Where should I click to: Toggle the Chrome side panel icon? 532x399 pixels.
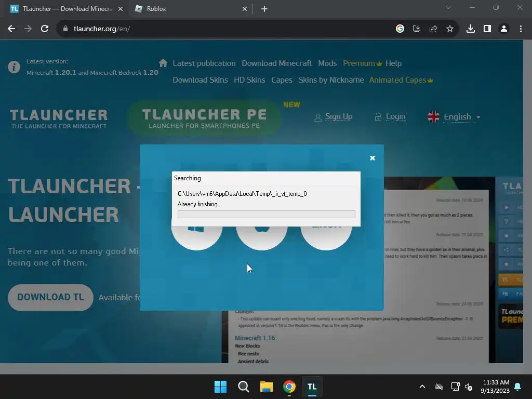[x=487, y=29]
